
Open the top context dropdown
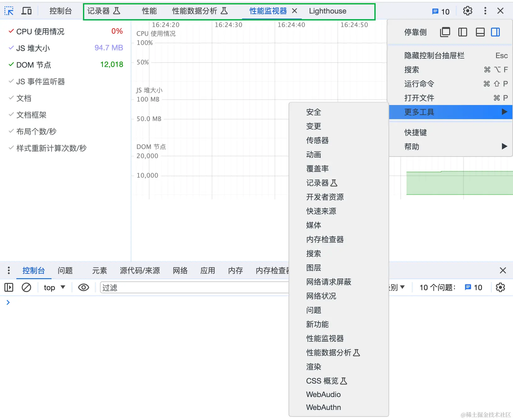54,287
